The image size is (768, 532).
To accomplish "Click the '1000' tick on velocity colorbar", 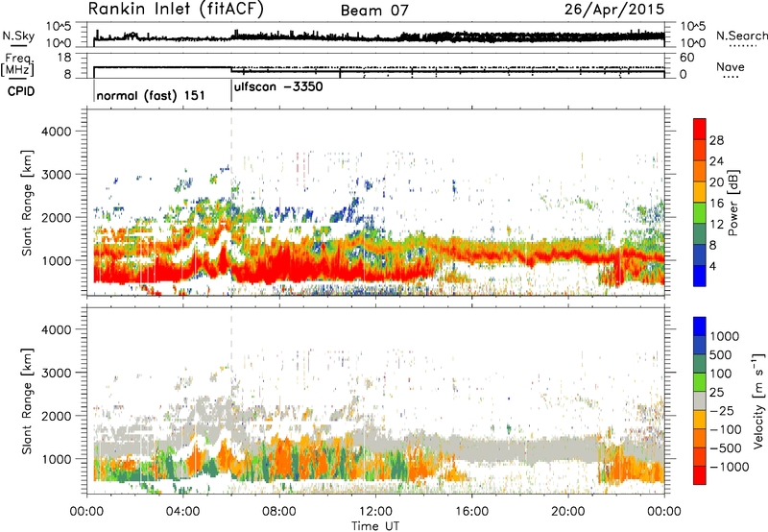I will (725, 336).
